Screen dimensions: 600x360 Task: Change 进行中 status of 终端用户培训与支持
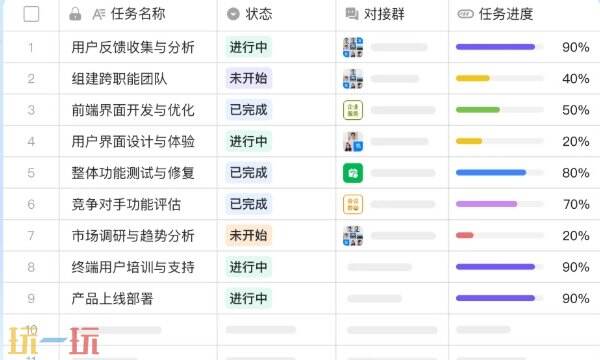(x=248, y=267)
